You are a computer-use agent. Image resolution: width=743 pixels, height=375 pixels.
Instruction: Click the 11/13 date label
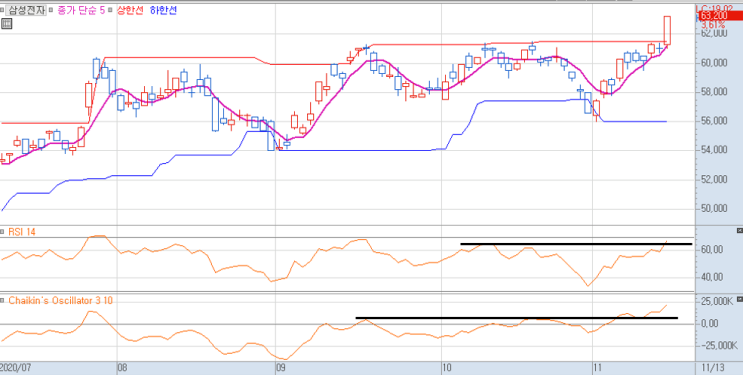[713, 368]
